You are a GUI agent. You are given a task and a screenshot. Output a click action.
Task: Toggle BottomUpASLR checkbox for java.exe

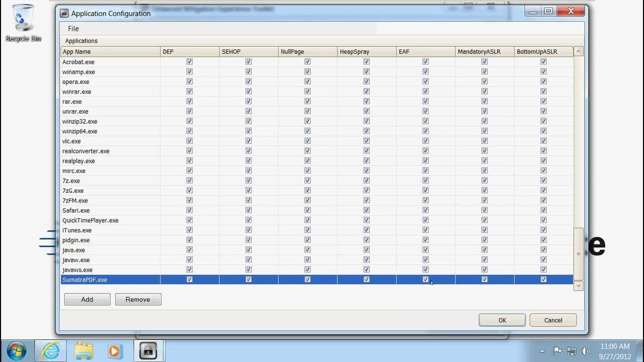click(x=543, y=250)
